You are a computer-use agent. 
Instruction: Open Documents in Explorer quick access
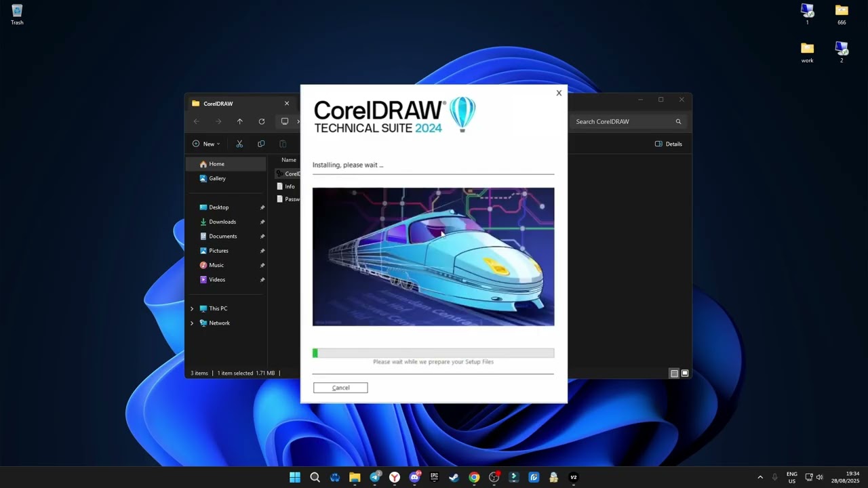click(x=223, y=236)
